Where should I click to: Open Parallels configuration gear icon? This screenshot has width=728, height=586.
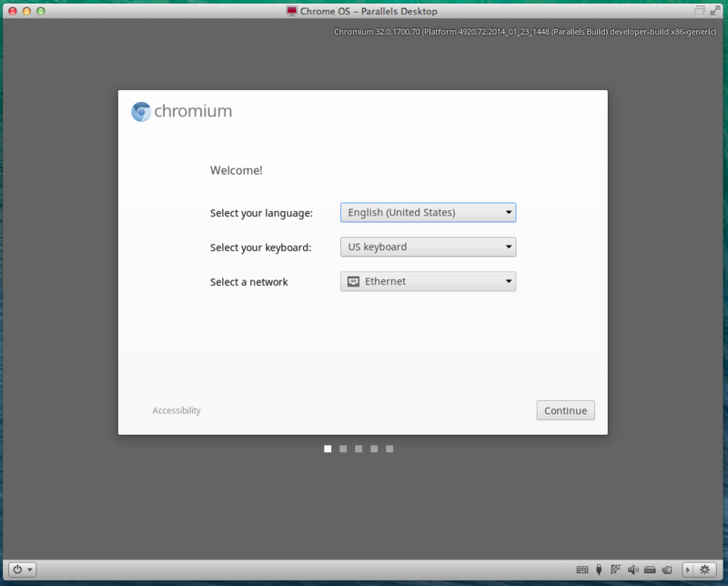704,570
